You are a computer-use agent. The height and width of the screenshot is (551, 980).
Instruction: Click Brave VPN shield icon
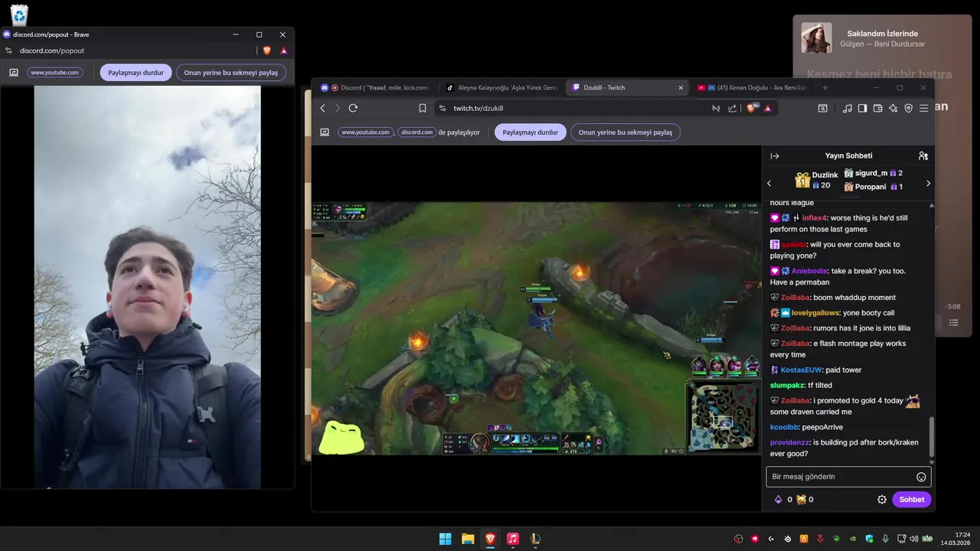(x=909, y=109)
